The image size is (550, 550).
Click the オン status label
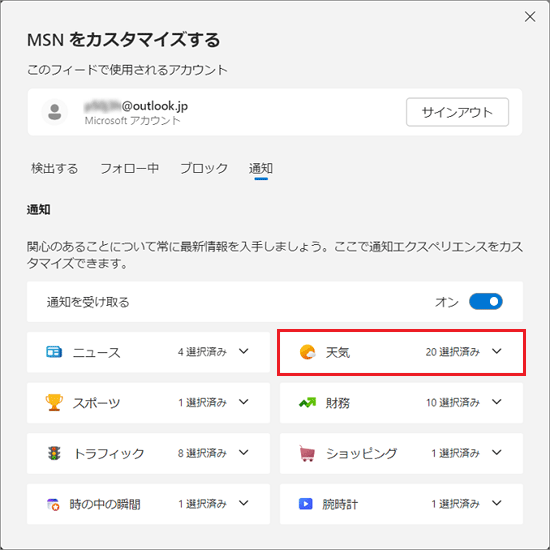tap(447, 302)
